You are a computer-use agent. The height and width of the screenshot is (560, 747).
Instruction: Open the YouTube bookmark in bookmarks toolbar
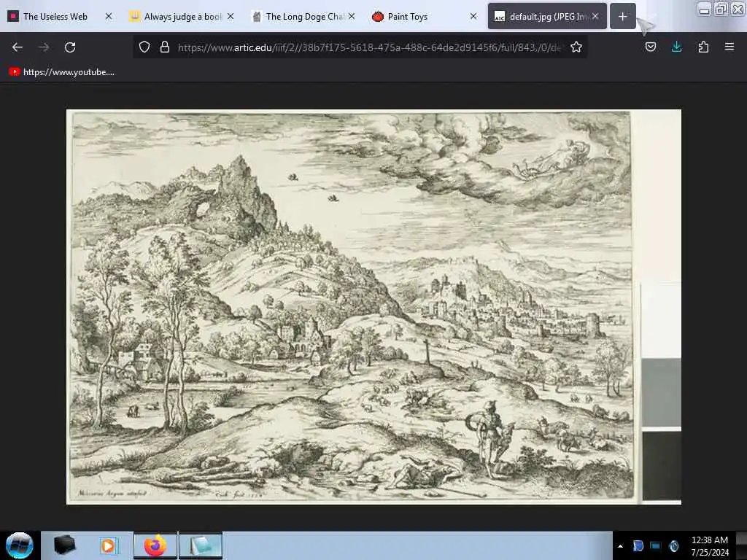point(61,72)
